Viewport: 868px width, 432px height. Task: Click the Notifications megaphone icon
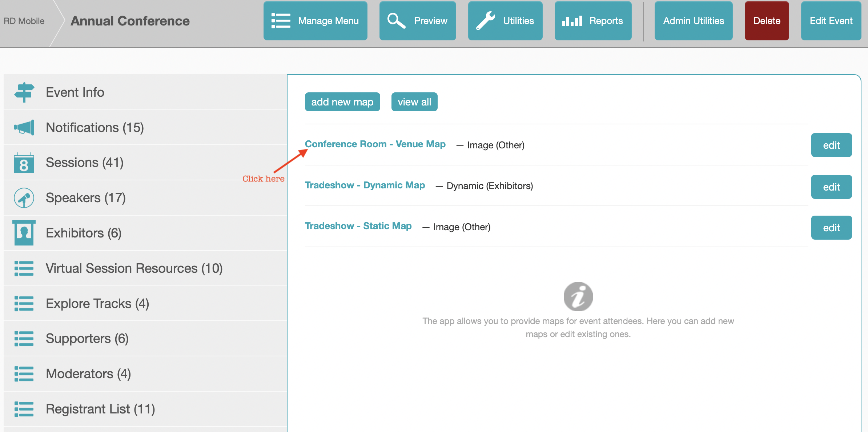coord(24,128)
